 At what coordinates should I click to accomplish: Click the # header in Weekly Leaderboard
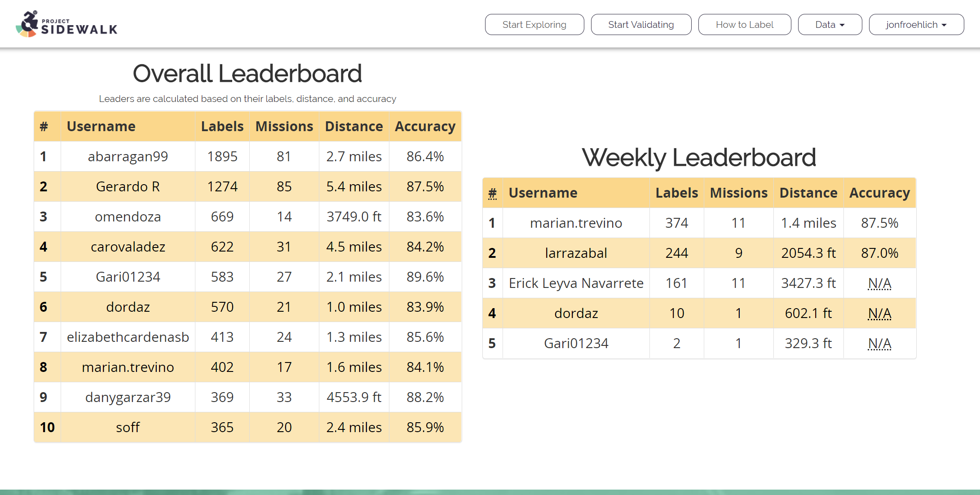493,193
